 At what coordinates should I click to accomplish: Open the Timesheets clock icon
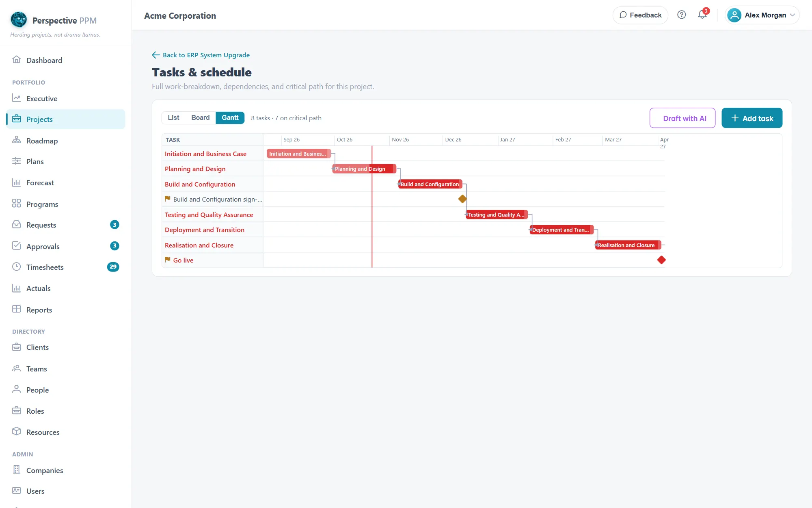pyautogui.click(x=16, y=267)
